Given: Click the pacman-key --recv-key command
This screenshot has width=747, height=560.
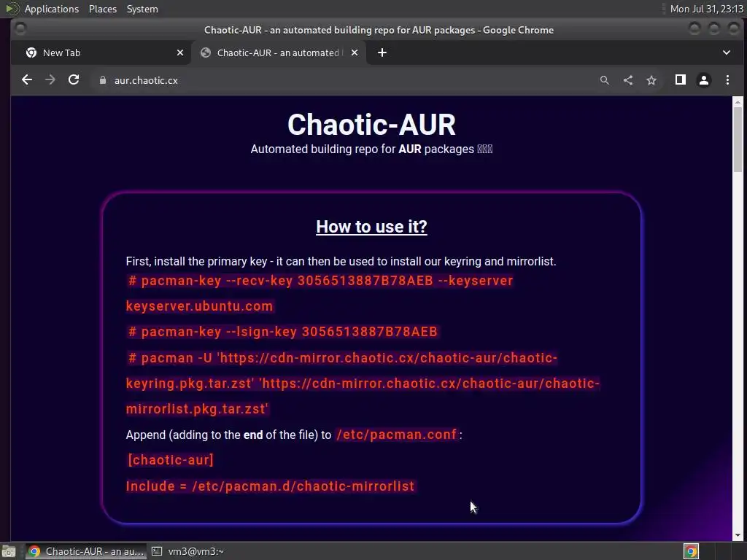Looking at the screenshot, I should point(320,293).
